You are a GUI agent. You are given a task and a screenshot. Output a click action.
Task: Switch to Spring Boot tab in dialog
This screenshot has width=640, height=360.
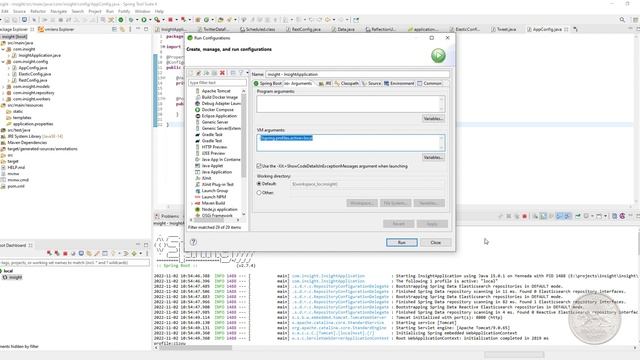(267, 83)
